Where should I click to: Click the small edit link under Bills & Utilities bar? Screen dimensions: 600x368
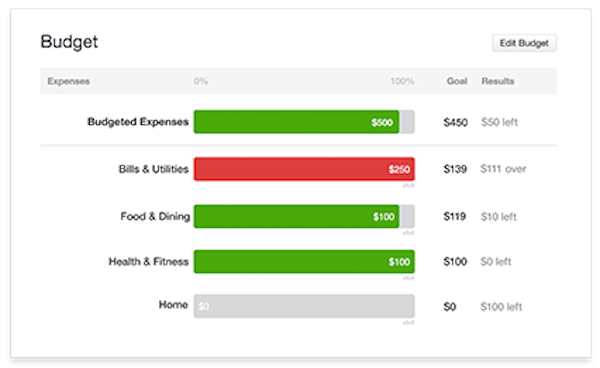(408, 186)
